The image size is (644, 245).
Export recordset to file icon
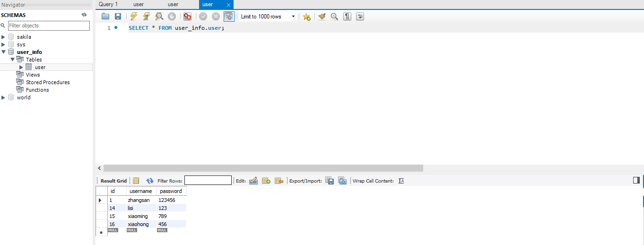(330, 181)
